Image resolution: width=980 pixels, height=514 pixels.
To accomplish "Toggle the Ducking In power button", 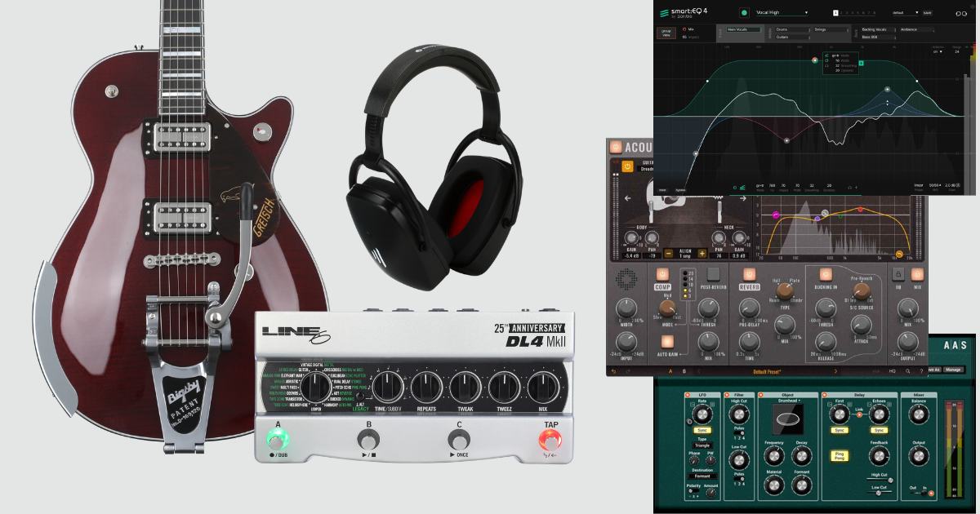I will (826, 274).
